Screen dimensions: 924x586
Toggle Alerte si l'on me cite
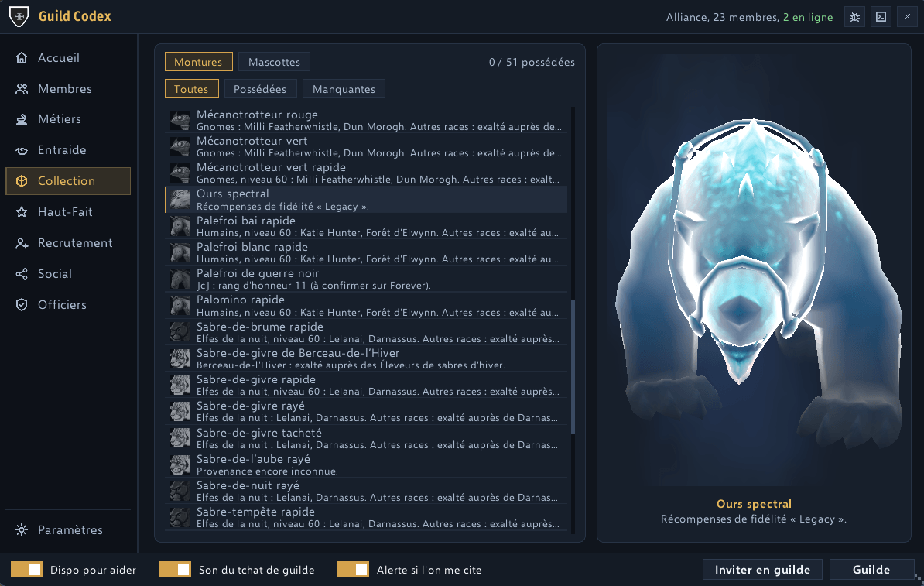click(353, 570)
